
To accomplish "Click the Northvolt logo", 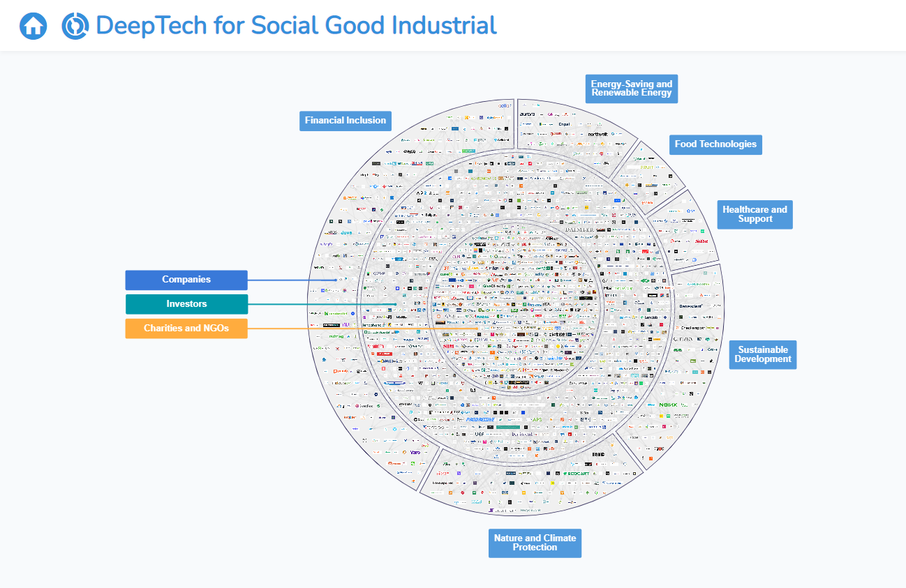I will click(x=598, y=134).
